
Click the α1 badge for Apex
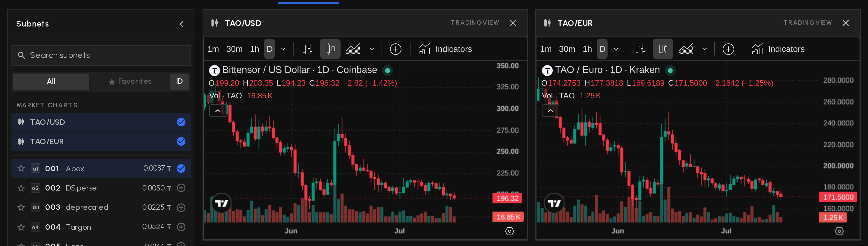[35, 169]
